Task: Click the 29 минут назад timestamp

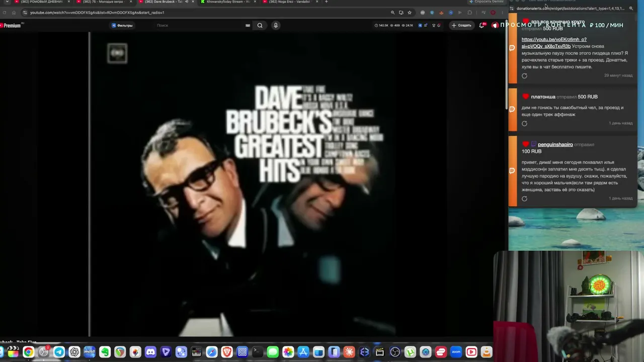Action: [x=618, y=75]
